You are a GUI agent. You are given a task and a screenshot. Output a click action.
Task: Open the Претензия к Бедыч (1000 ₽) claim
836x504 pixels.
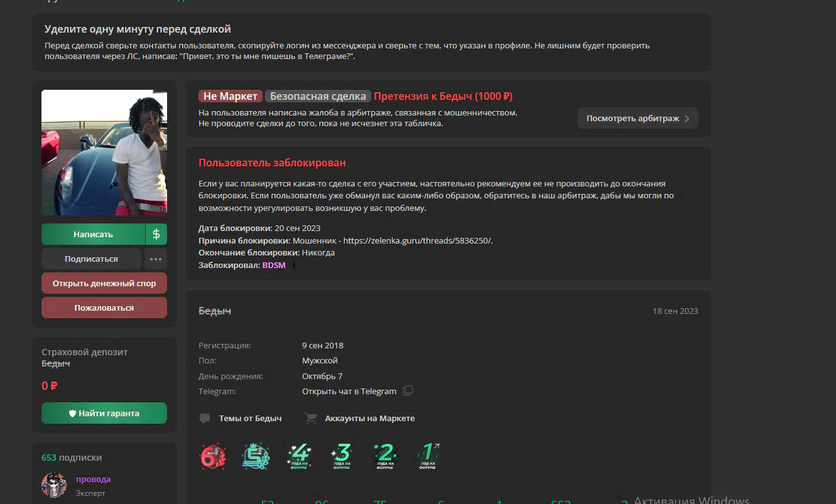[x=443, y=96]
